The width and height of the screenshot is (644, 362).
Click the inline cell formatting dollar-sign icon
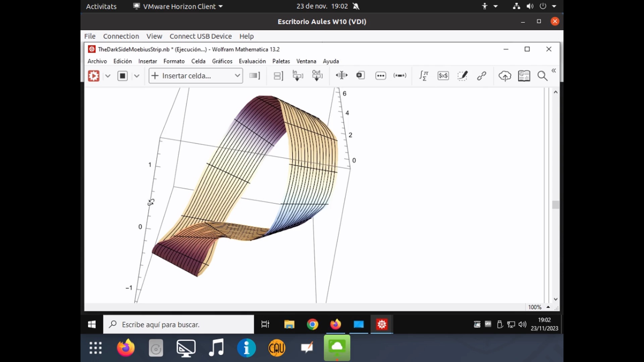pyautogui.click(x=443, y=75)
